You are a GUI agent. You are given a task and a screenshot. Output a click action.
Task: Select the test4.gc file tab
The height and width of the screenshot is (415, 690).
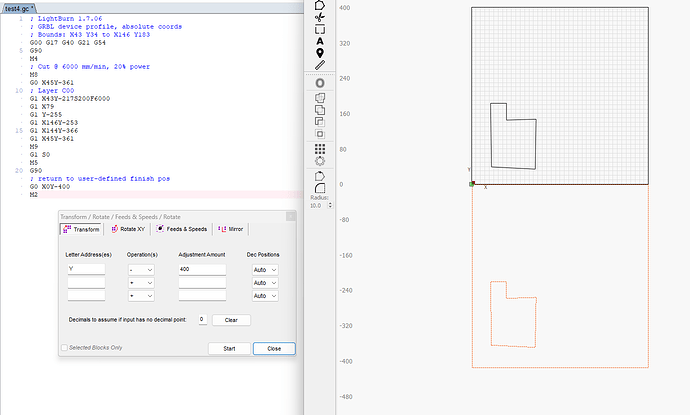tap(19, 8)
